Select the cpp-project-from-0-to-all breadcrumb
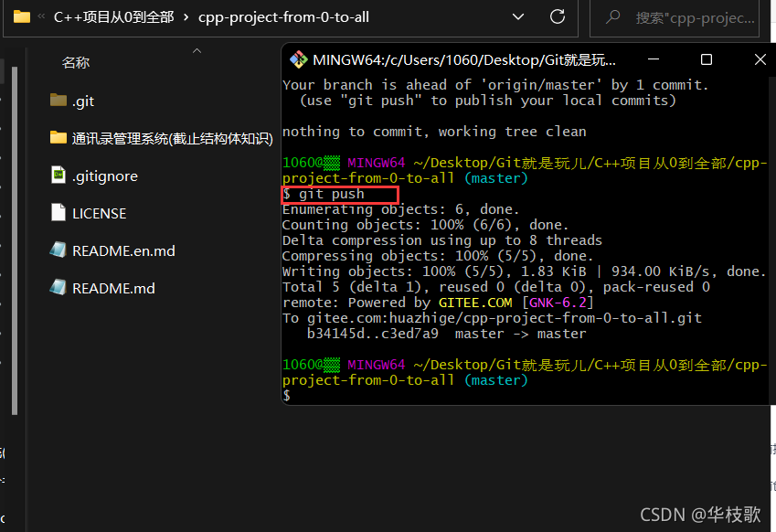Image resolution: width=776 pixels, height=532 pixels. [283, 17]
